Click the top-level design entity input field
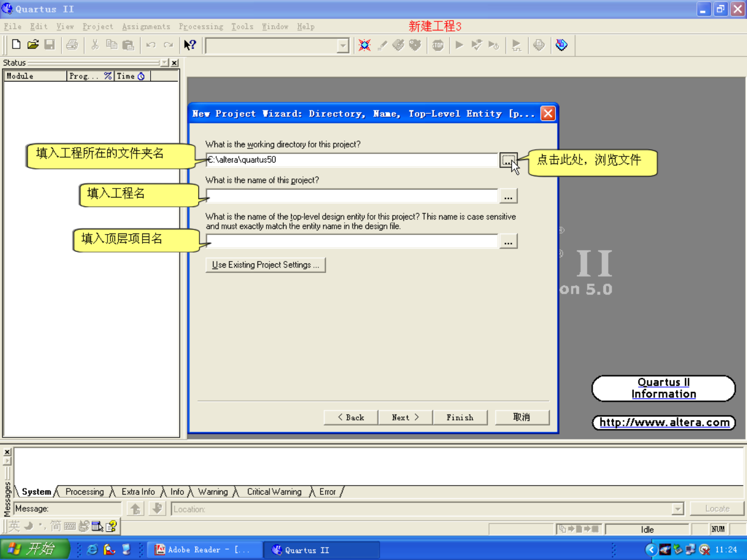The height and width of the screenshot is (560, 747). click(x=352, y=241)
